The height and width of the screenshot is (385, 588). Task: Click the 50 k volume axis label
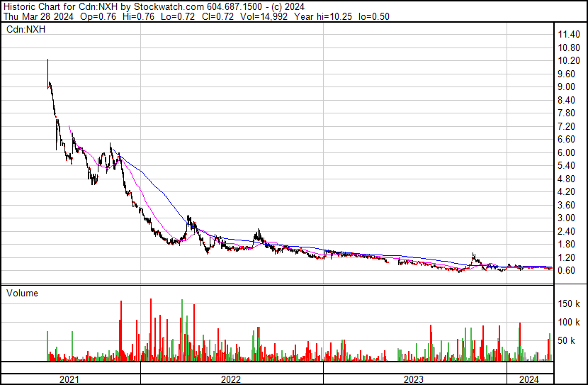coord(567,341)
